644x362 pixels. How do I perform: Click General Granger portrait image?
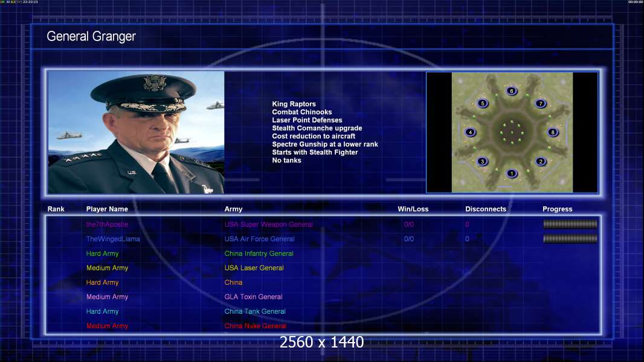[136, 132]
